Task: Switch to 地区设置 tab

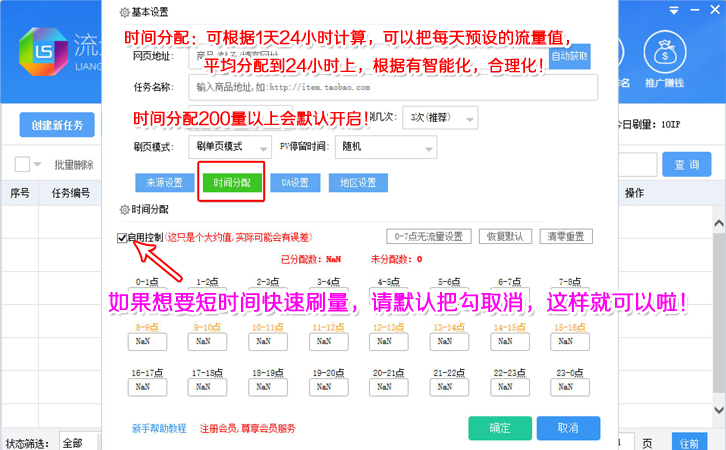Action: tap(358, 183)
